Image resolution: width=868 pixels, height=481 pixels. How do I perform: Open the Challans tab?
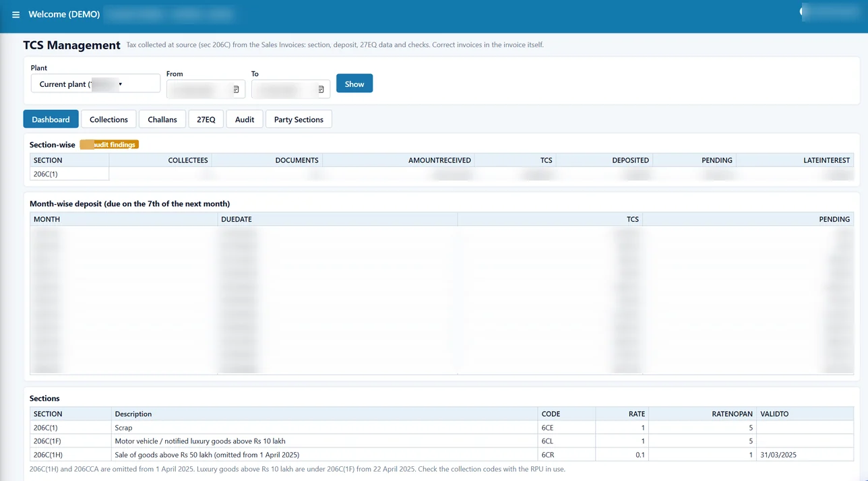click(x=162, y=119)
